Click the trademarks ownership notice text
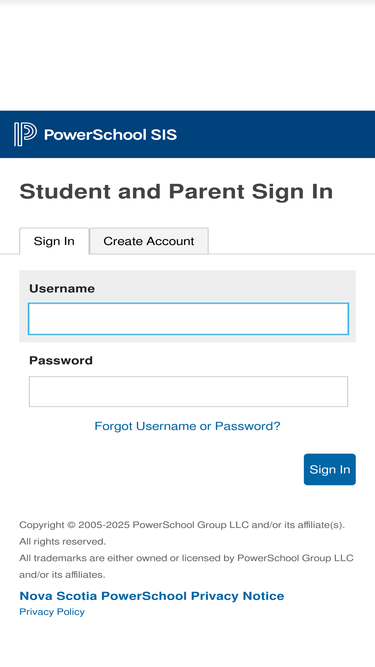This screenshot has height=667, width=375. coord(186,558)
